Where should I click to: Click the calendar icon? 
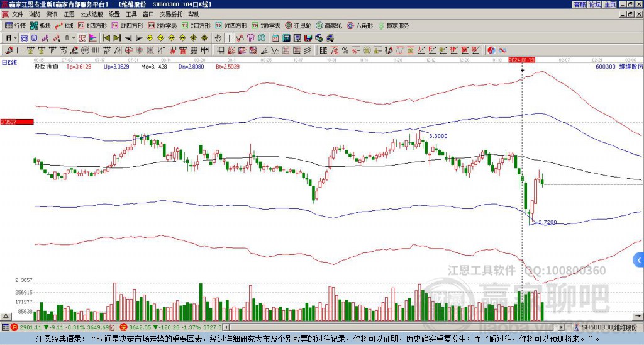(275, 38)
